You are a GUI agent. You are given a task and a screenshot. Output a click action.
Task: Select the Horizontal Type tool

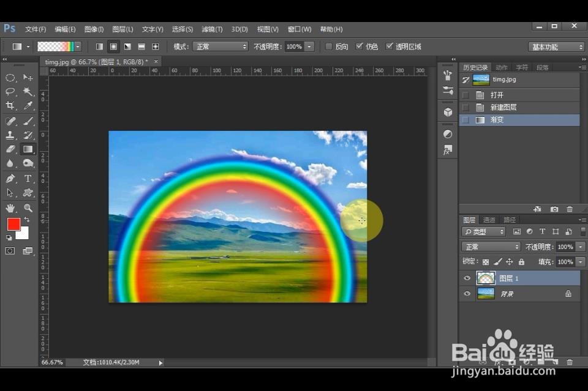coord(28,179)
